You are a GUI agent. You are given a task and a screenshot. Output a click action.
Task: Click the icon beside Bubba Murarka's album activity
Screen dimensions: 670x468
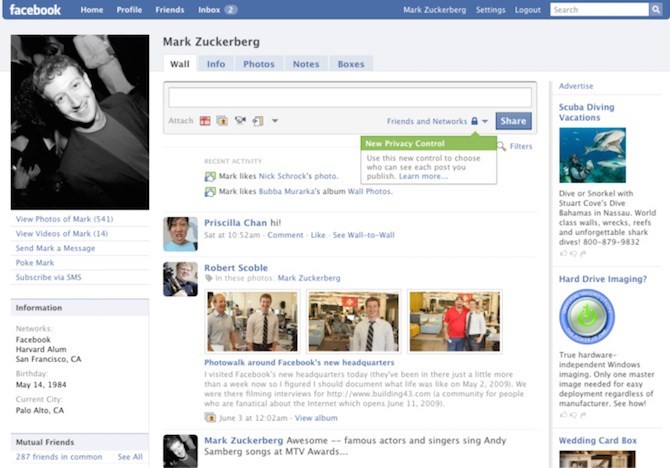point(210,192)
